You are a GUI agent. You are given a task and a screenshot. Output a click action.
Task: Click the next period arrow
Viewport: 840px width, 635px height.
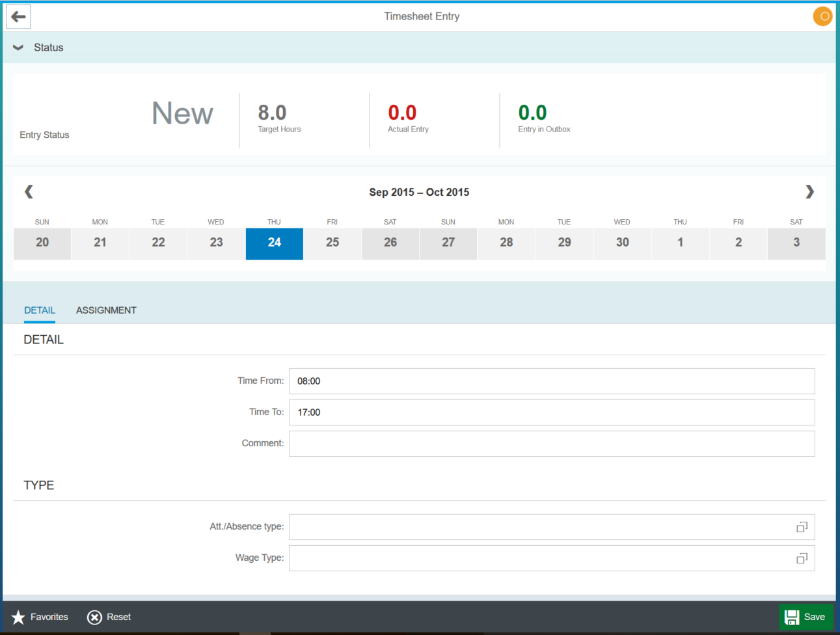pyautogui.click(x=810, y=191)
